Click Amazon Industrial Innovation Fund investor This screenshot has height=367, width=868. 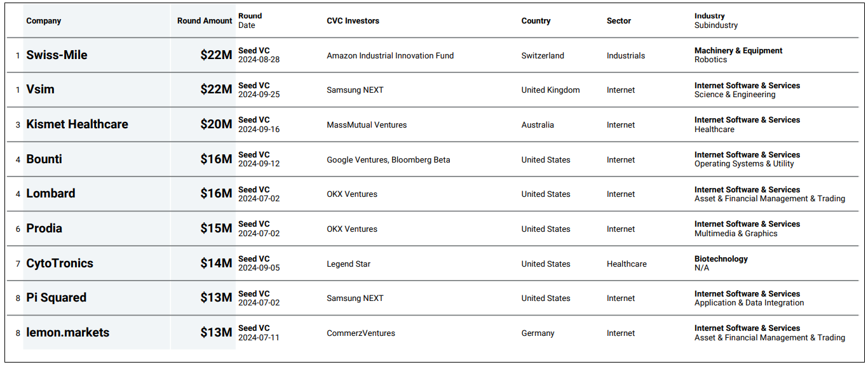390,56
